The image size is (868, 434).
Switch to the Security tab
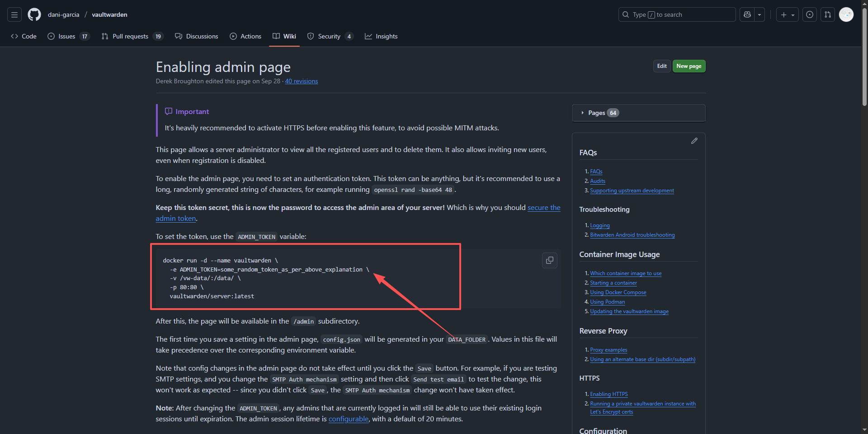point(330,36)
